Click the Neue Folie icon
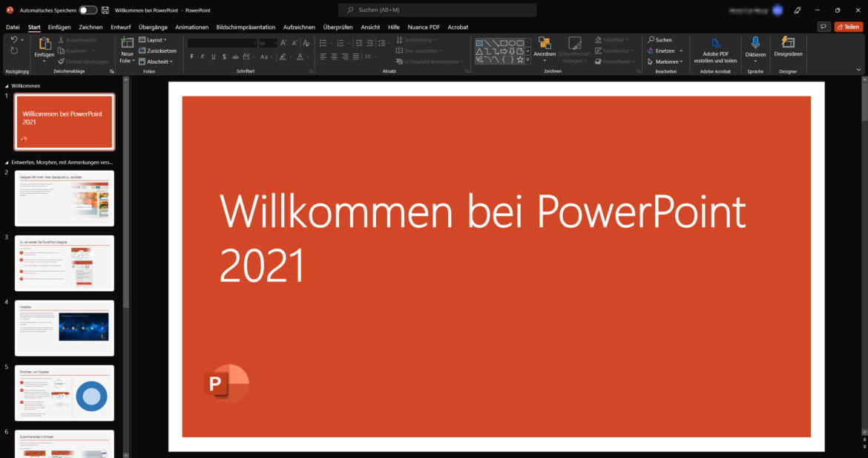The height and width of the screenshot is (458, 868). coord(127,43)
